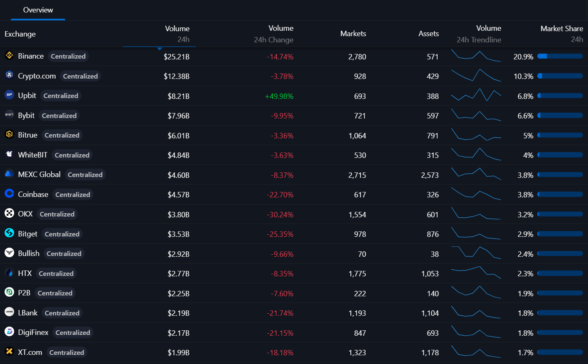588x364 pixels.
Task: Click Binance 20.9% market share bar
Action: coord(560,57)
